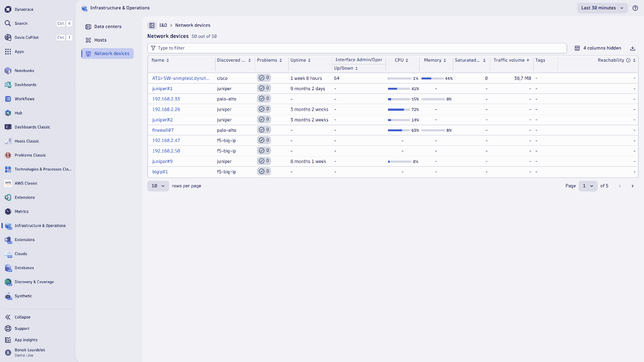Open the Hub app
Viewport: 644px width, 362px height.
[x=18, y=113]
